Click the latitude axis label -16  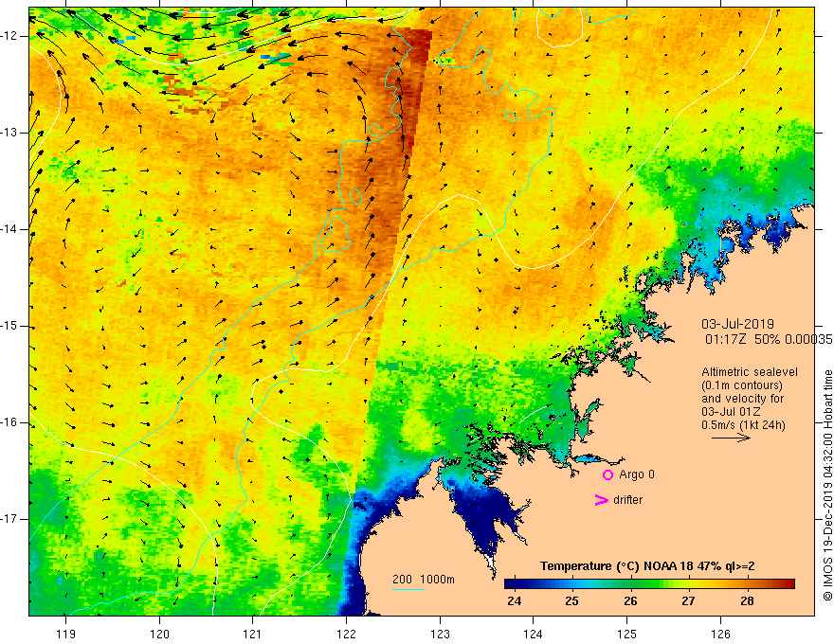click(x=9, y=422)
